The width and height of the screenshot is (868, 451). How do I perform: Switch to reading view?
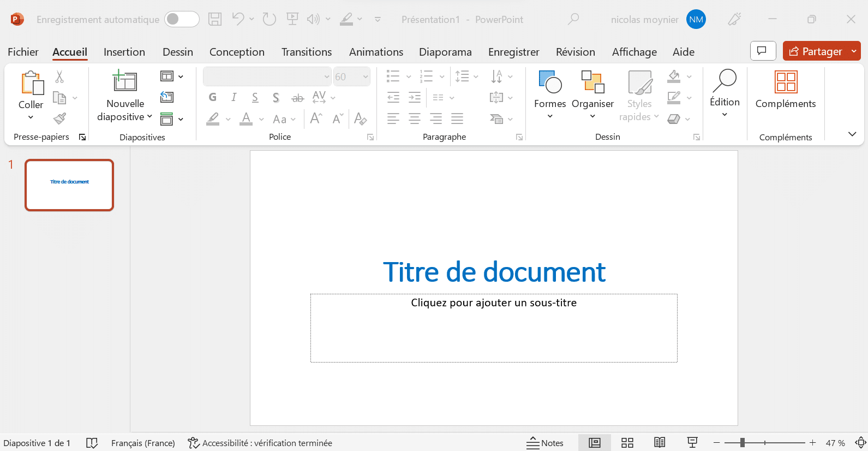tap(660, 443)
